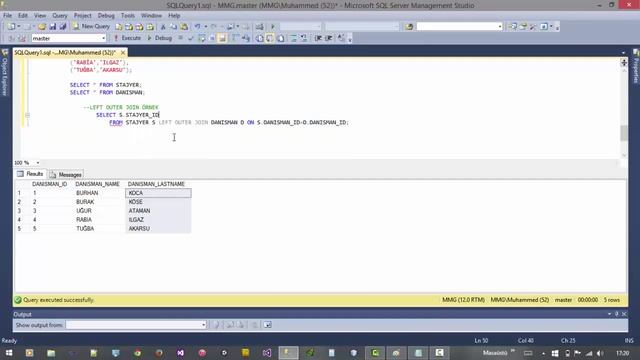Click the Registered Servers toolbar icon

point(513,27)
